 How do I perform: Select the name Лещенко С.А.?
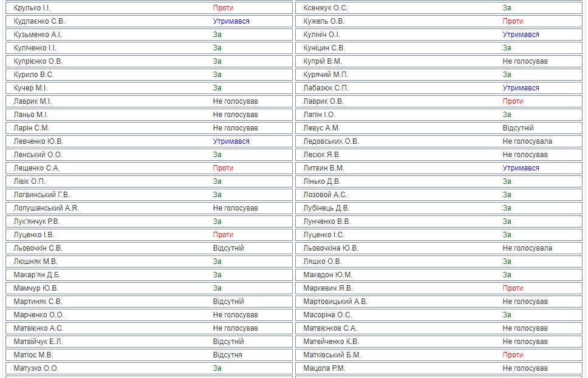coord(36,168)
